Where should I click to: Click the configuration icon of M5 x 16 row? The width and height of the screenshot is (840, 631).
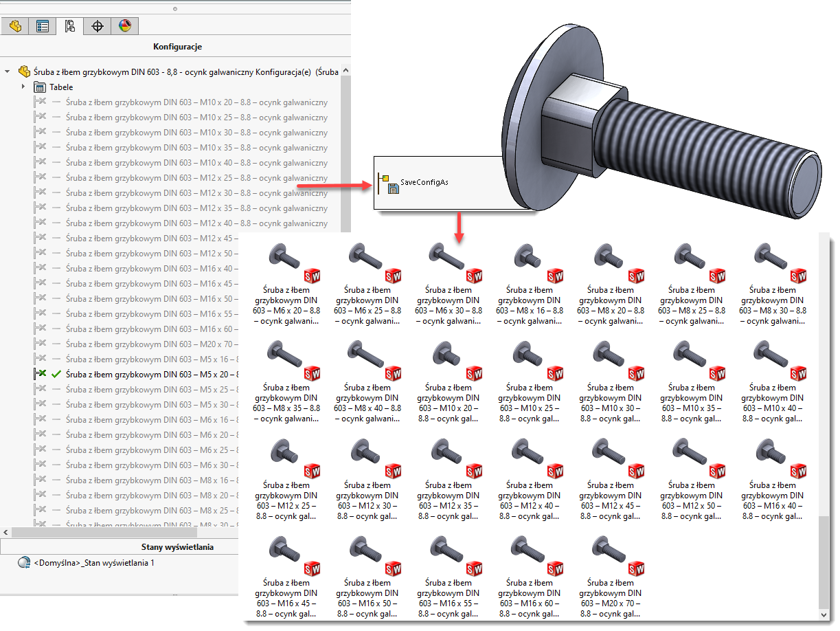click(40, 359)
